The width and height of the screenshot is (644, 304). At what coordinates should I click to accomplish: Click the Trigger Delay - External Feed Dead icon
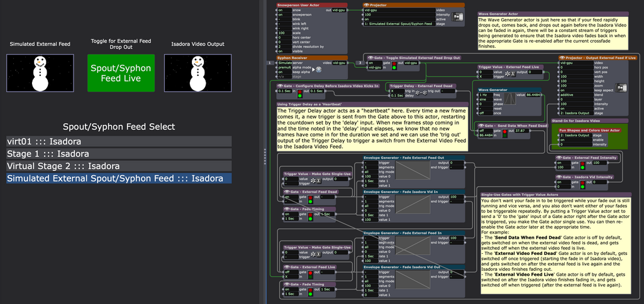click(419, 93)
